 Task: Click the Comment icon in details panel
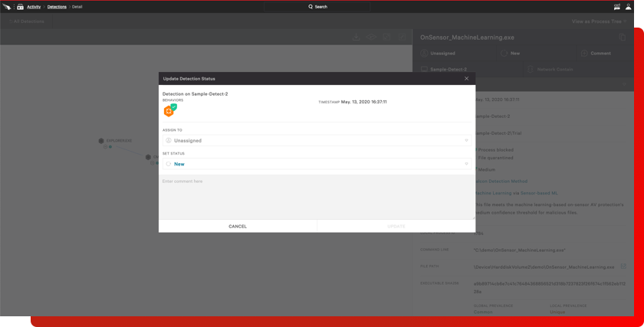(x=584, y=54)
